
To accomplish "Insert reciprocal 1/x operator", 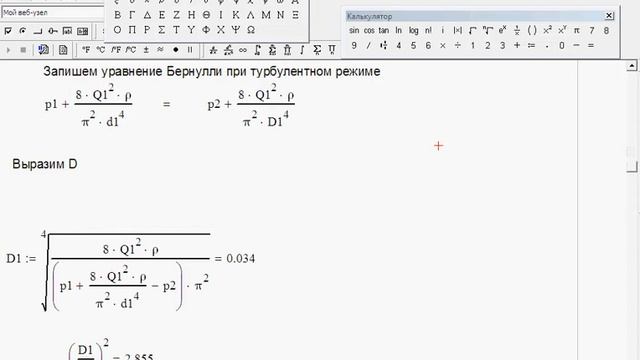I will click(517, 30).
